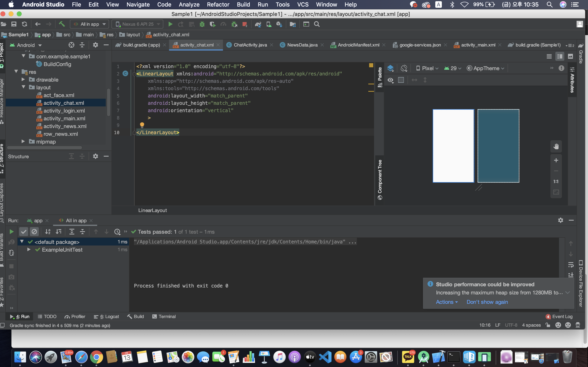
Task: Click the Debug app bug icon
Action: click(202, 24)
